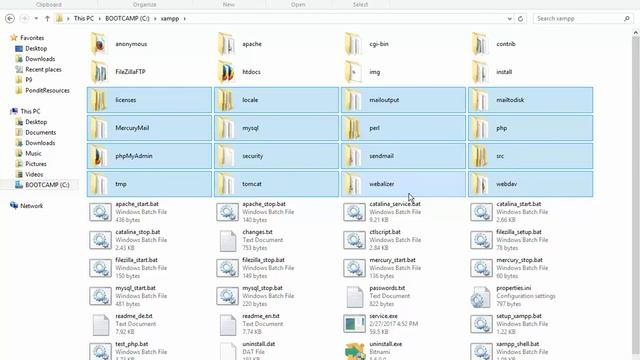Click the 'mysql_stop.bat' file name

click(262, 288)
